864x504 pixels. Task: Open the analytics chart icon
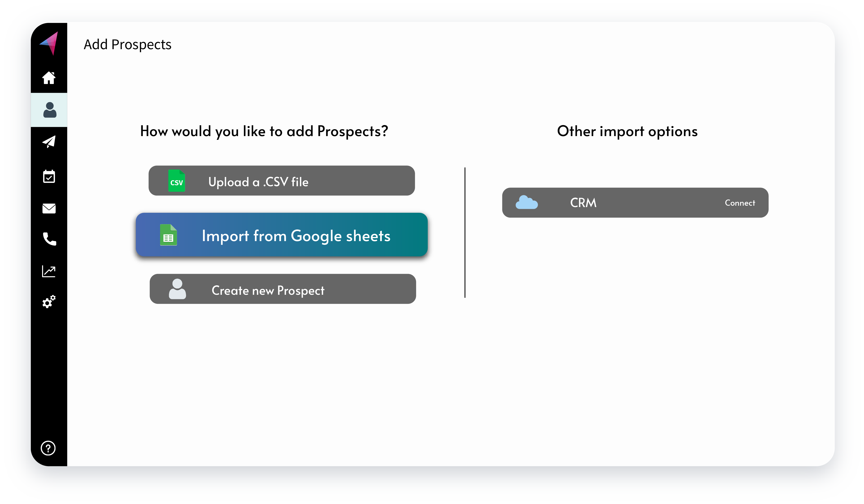click(49, 271)
